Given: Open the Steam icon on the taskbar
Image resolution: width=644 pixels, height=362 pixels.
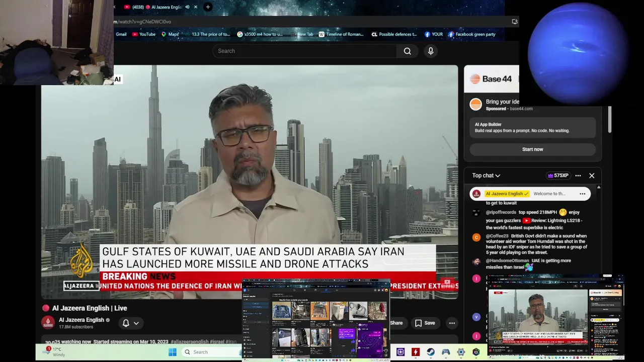Looking at the screenshot, I should pyautogui.click(x=431, y=352).
